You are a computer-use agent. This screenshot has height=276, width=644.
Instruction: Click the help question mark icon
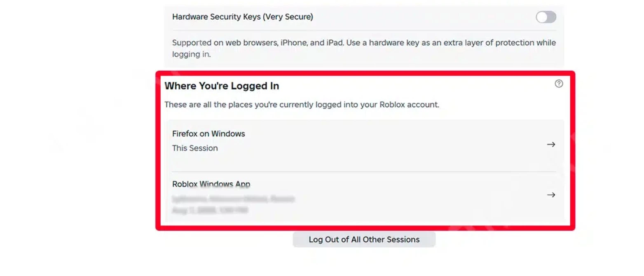coord(558,84)
